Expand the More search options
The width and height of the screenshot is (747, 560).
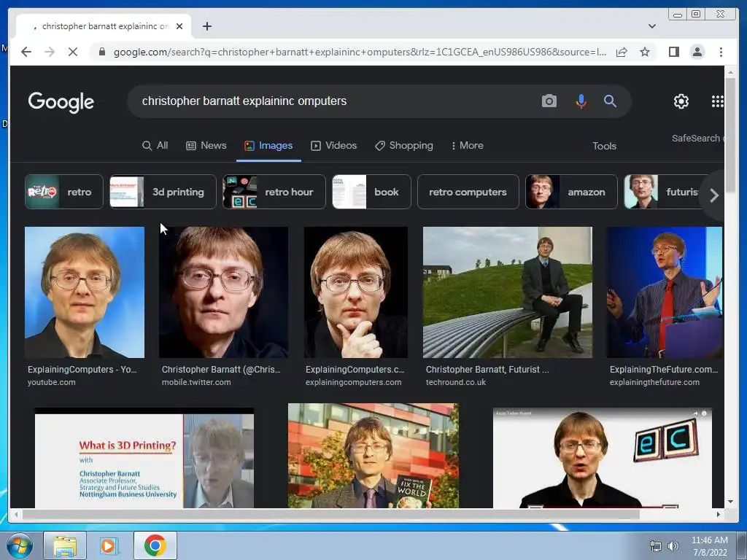click(x=468, y=146)
